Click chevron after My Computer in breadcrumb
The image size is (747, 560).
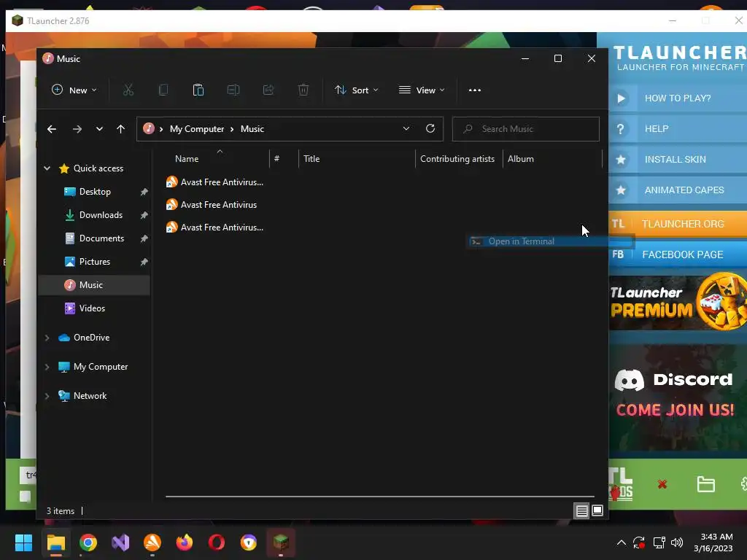[232, 129]
